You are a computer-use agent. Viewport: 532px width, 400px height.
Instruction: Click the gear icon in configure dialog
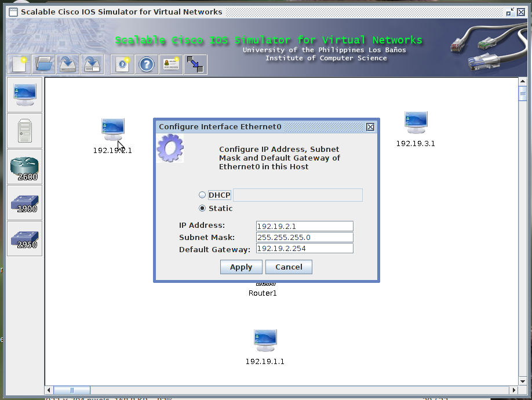170,148
